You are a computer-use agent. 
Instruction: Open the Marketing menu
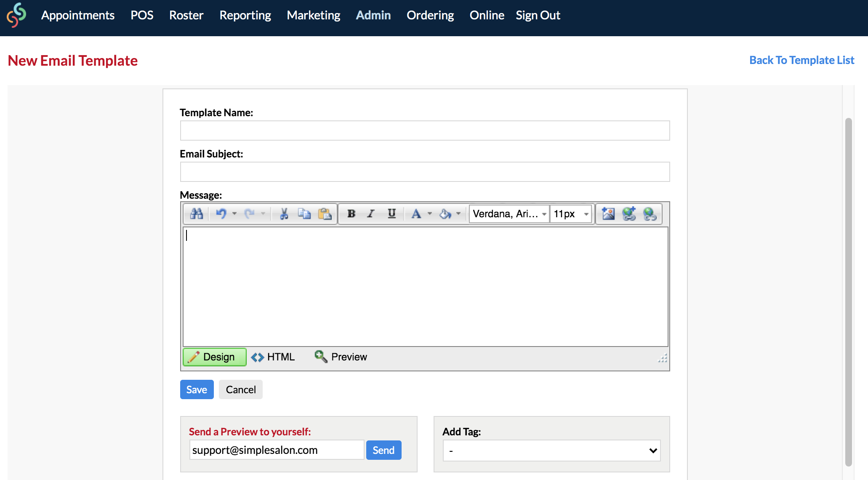pos(314,16)
